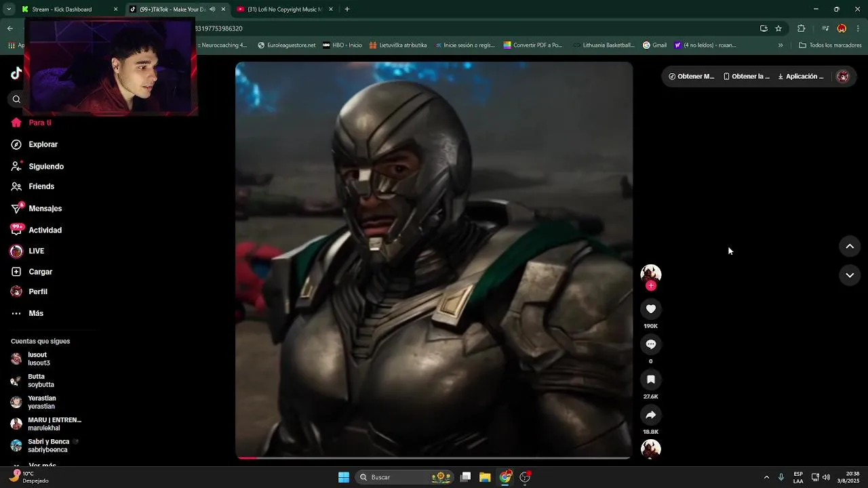Open Todos los marcadores folder
Viewport: 868px width, 488px height.
point(831,45)
